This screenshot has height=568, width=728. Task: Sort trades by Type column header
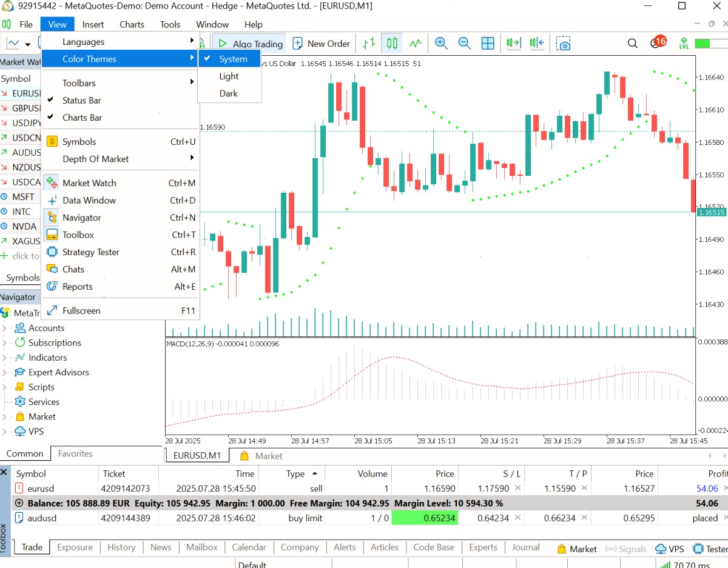(x=292, y=473)
